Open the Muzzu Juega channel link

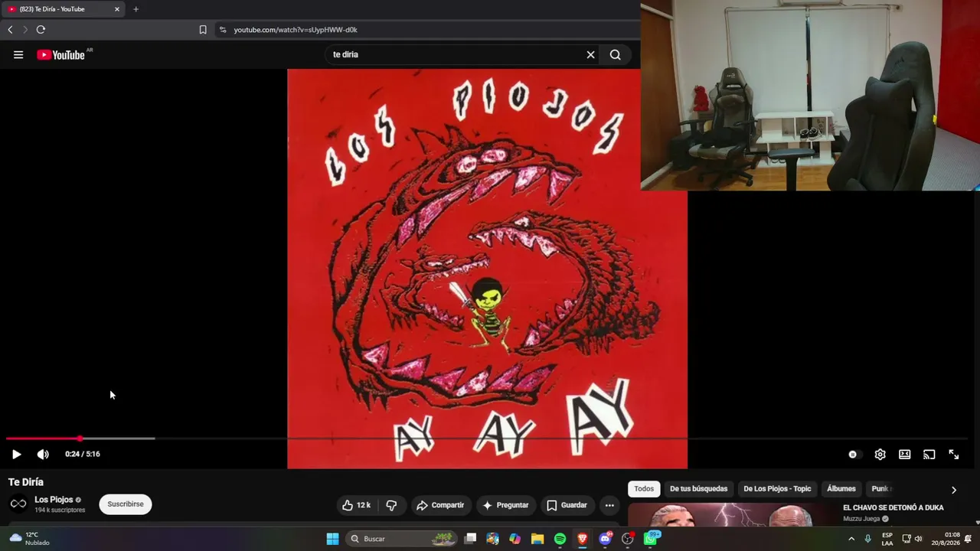click(861, 519)
